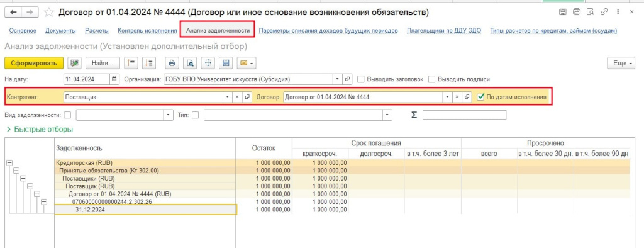Open print preview from the toolbar
Viewport: 644px width, 248px height.
190,63
